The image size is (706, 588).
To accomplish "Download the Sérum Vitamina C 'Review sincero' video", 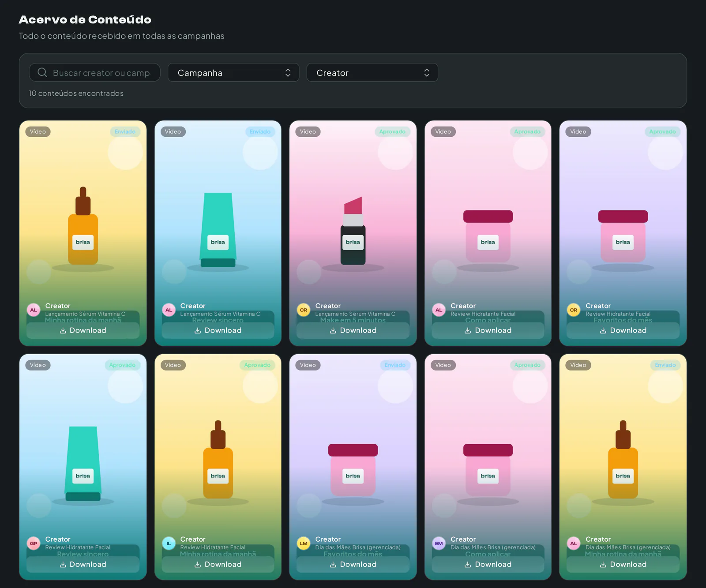I will 218,330.
